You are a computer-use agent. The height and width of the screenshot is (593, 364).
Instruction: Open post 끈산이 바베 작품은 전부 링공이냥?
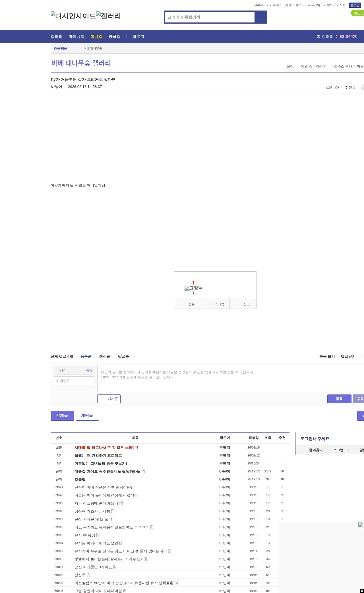pyautogui.click(x=104, y=487)
